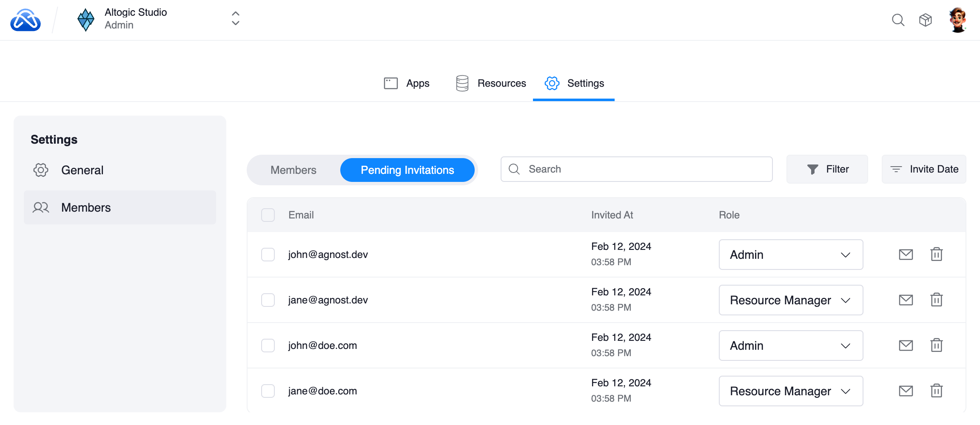The height and width of the screenshot is (425, 980).
Task: Click the package cube icon in header
Action: 925,20
